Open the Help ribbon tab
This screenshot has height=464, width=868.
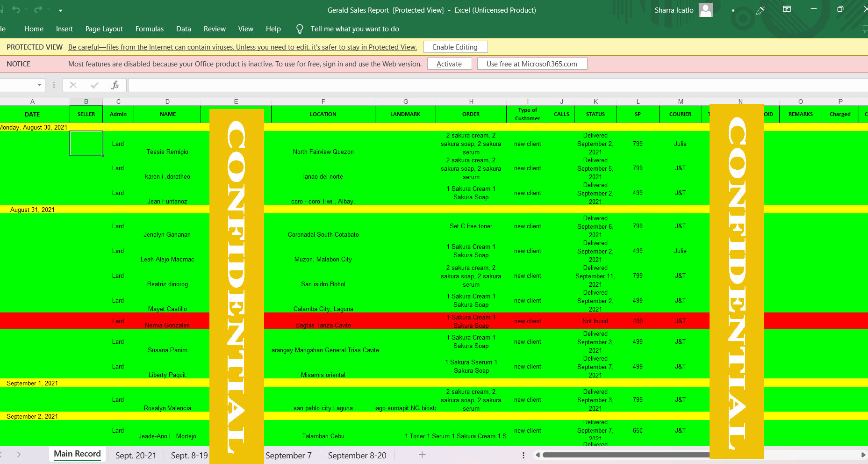[x=273, y=29]
